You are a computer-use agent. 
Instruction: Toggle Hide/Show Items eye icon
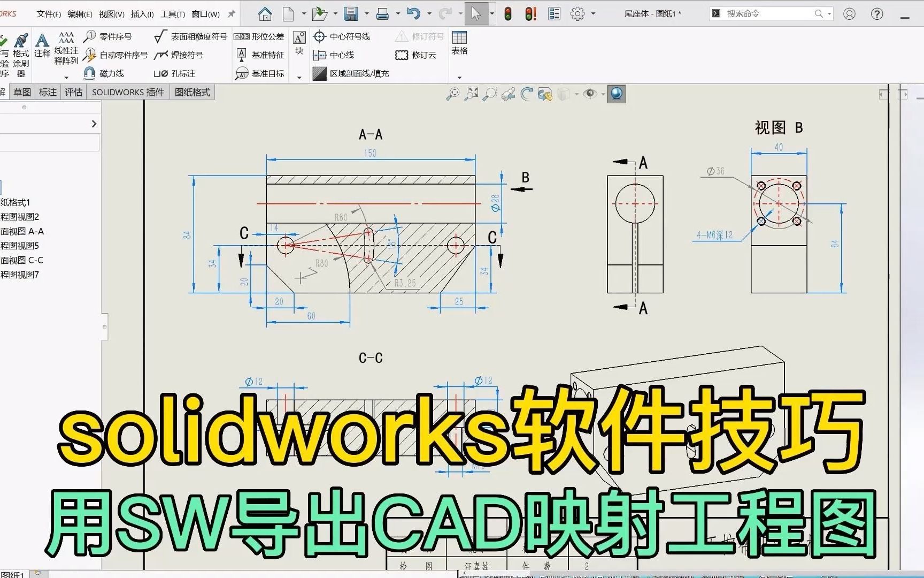click(x=590, y=94)
